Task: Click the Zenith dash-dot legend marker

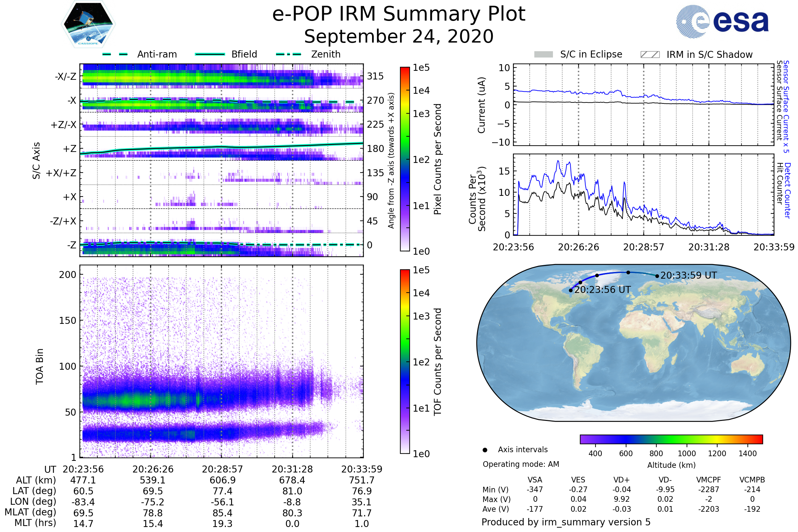Action: [x=289, y=54]
